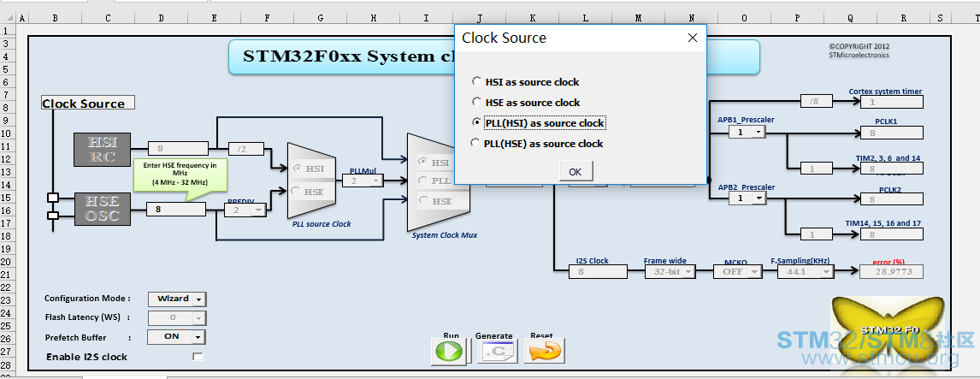Select PLL(HSE) as source clock radio

point(475,143)
